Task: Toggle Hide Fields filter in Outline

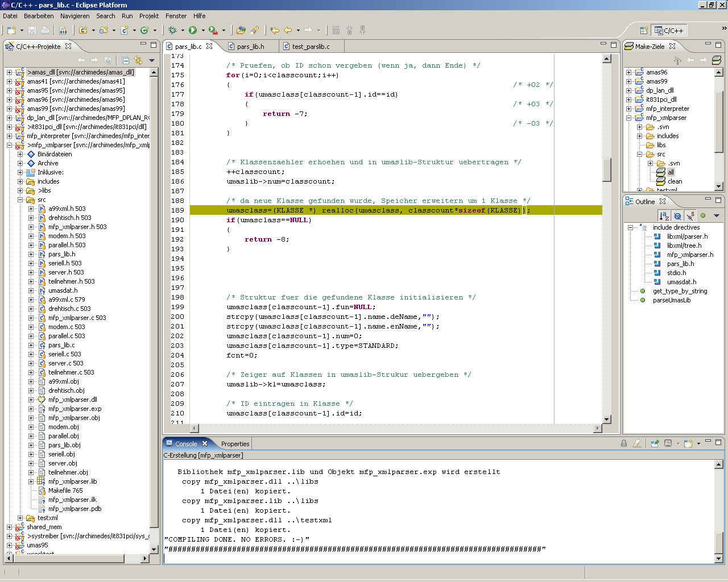Action: coord(677,216)
